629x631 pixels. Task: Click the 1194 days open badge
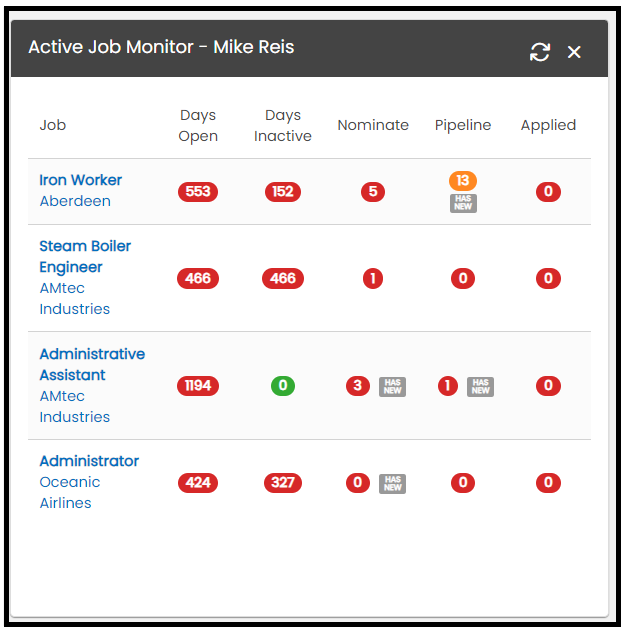pyautogui.click(x=198, y=386)
